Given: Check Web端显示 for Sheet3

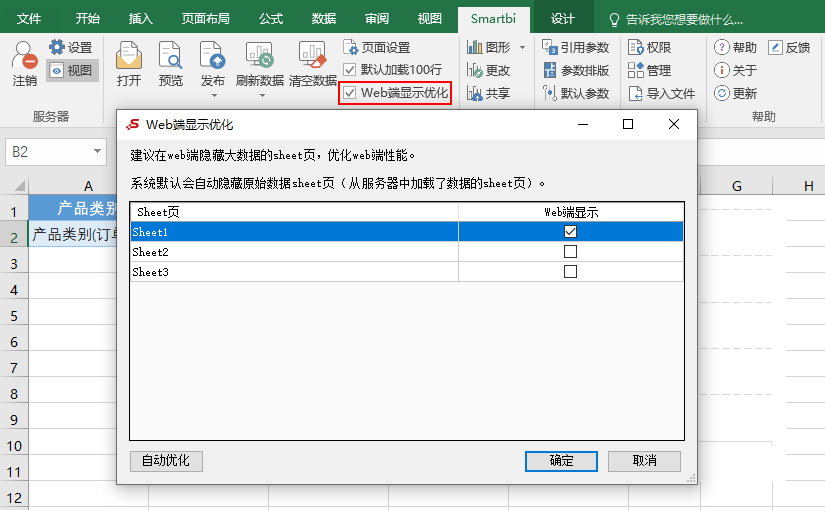Looking at the screenshot, I should tap(570, 272).
